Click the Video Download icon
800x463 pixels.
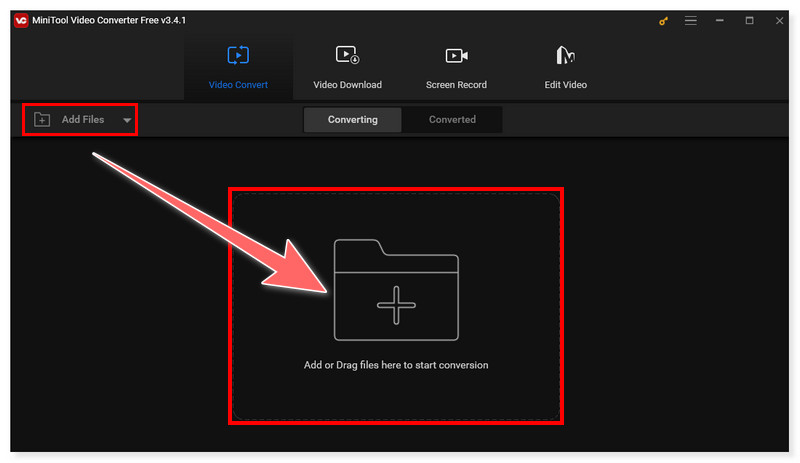347,56
